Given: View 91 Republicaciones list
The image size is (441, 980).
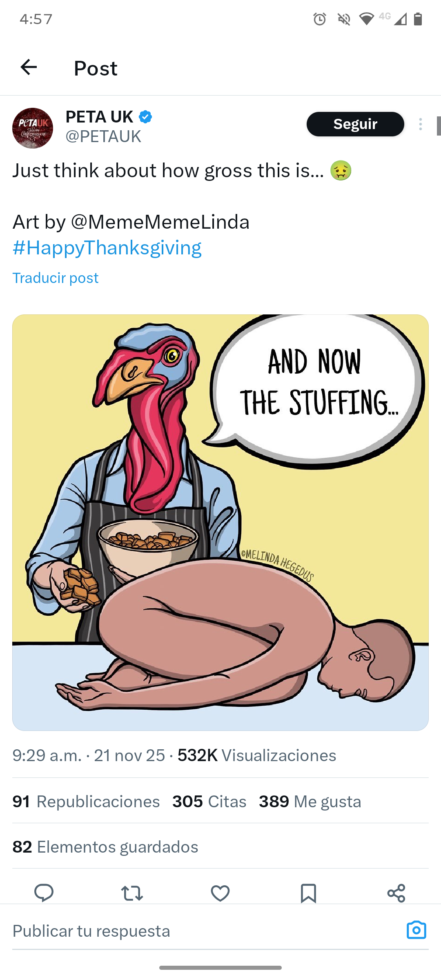Looking at the screenshot, I should point(86,802).
